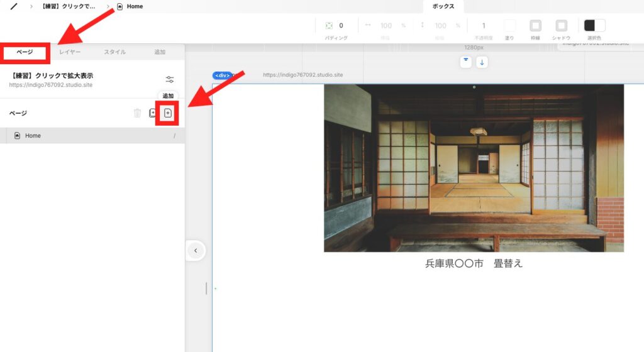This screenshot has height=352, width=644.
Task: Click the opacity value field showing 1
Action: 484,25
